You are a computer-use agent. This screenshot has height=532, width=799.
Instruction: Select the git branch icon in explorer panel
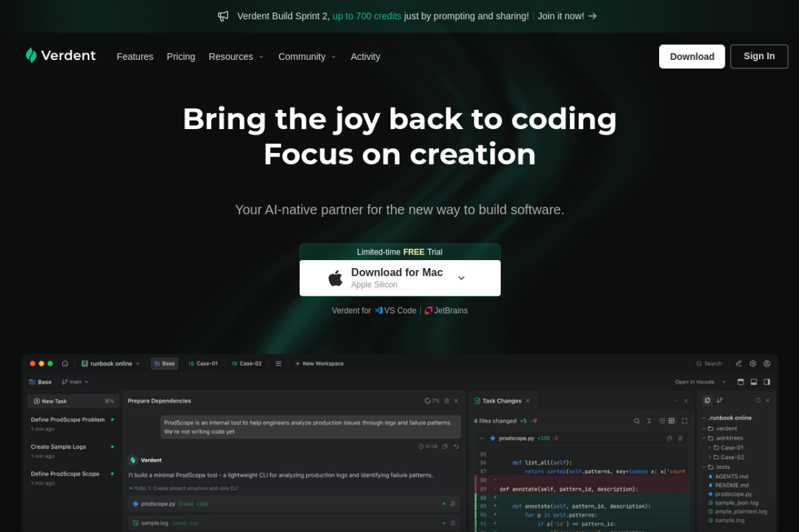click(720, 400)
